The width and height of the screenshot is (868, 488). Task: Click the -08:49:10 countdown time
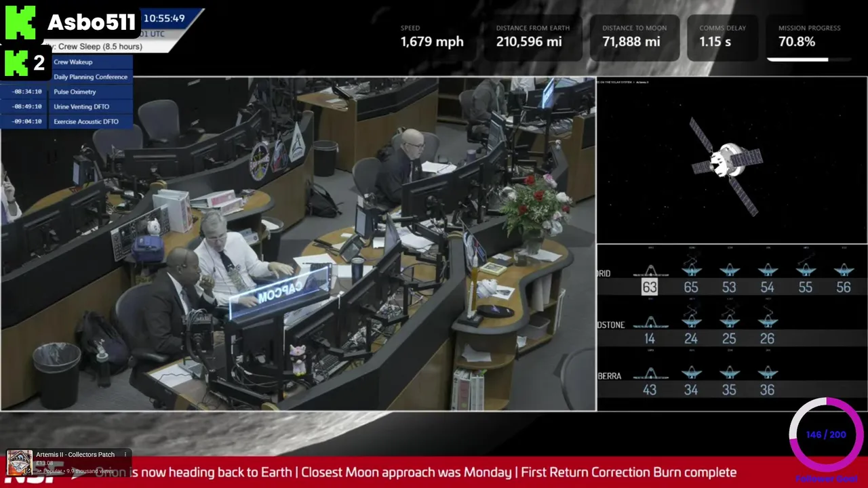point(27,106)
